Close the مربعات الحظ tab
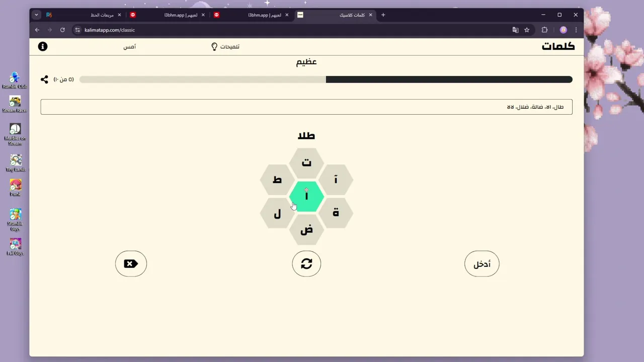644x362 pixels. [119, 15]
